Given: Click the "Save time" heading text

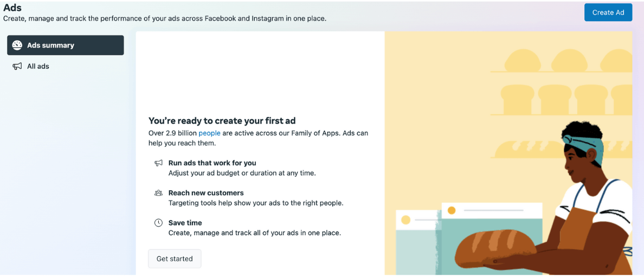Looking at the screenshot, I should tap(185, 223).
